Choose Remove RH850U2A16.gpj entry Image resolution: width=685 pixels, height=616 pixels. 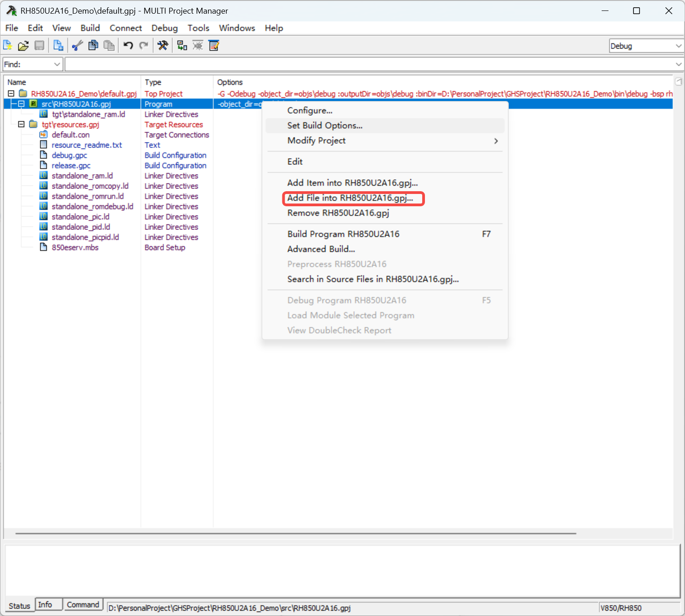point(385,213)
